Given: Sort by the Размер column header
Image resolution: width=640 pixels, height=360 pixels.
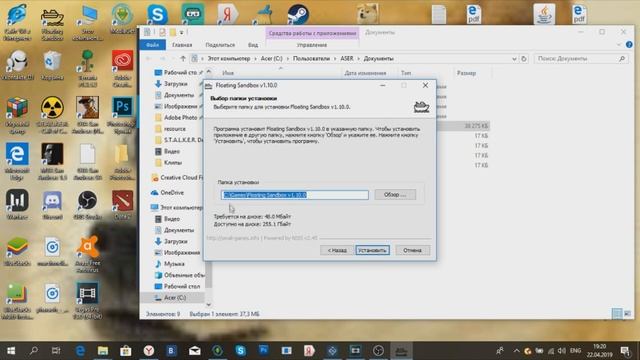Looking at the screenshot, I should [x=466, y=73].
